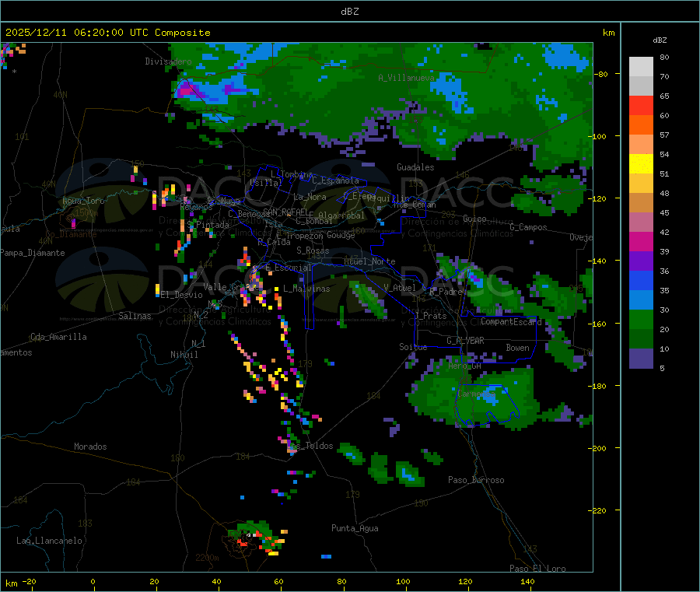
Task: Select the 'Guadales' place label
Action: coord(415,167)
